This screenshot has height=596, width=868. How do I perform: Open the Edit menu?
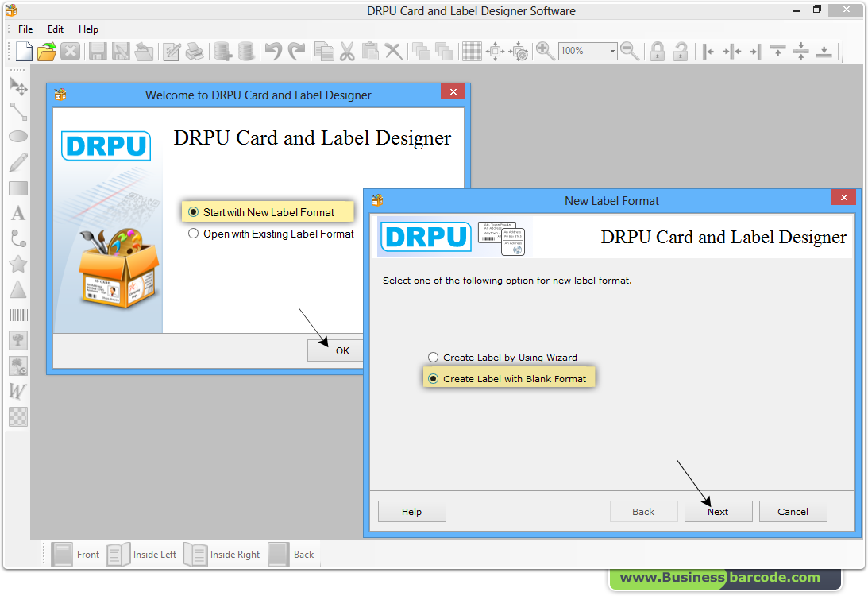(x=55, y=29)
